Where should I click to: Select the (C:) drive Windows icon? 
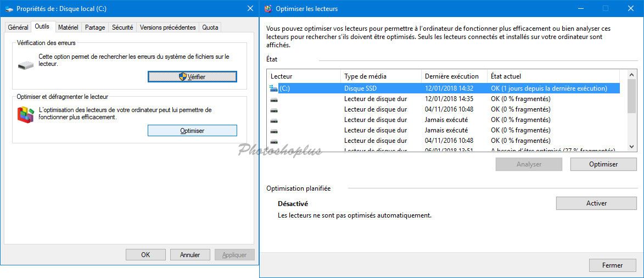tap(273, 88)
